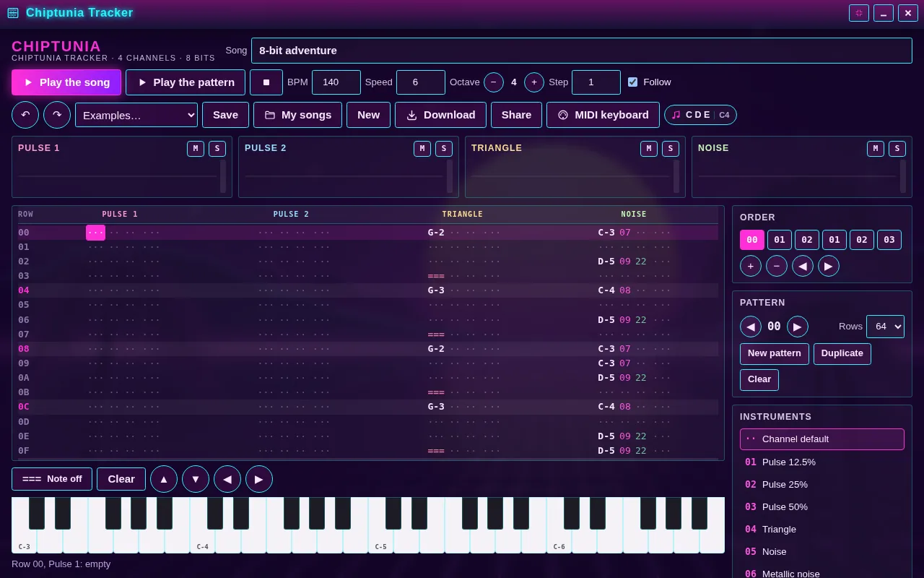The image size is (924, 578).
Task: Click Play the pattern
Action: click(x=186, y=82)
